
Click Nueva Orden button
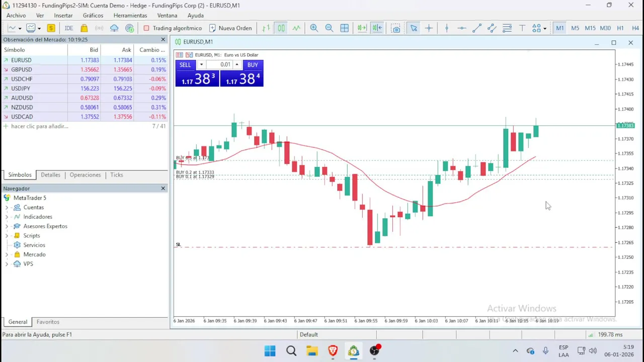(230, 28)
